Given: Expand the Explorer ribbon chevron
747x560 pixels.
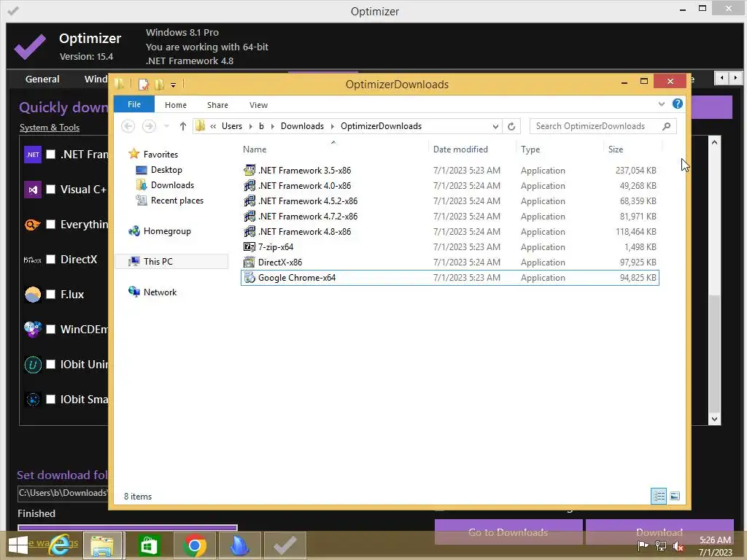Looking at the screenshot, I should click(x=661, y=104).
